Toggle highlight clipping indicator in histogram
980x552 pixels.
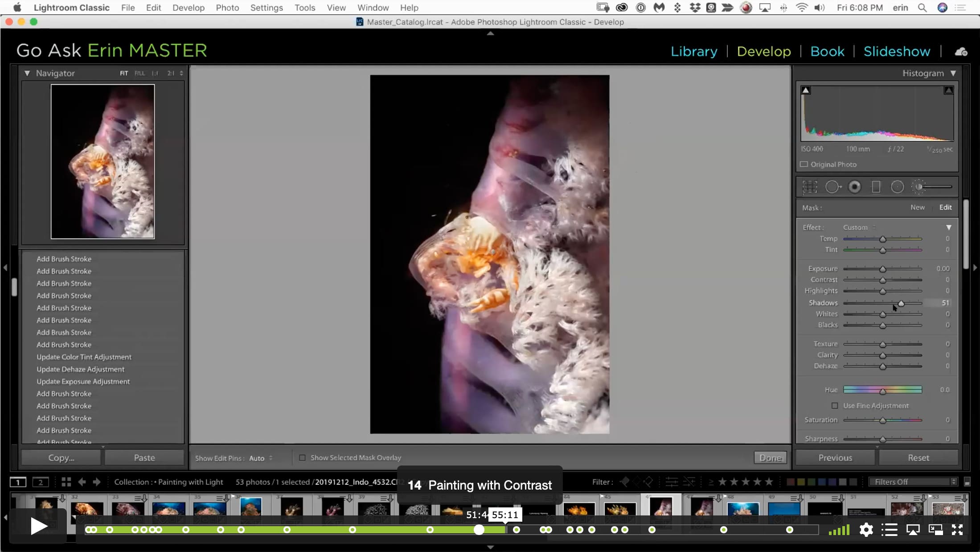949,91
